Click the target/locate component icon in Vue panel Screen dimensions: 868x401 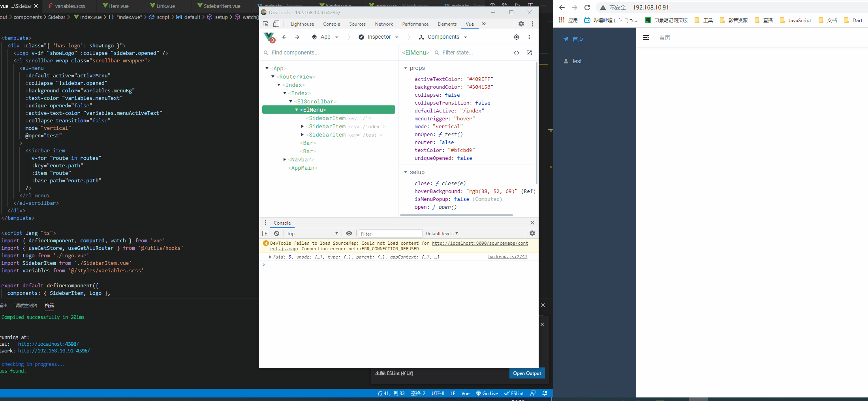(516, 37)
